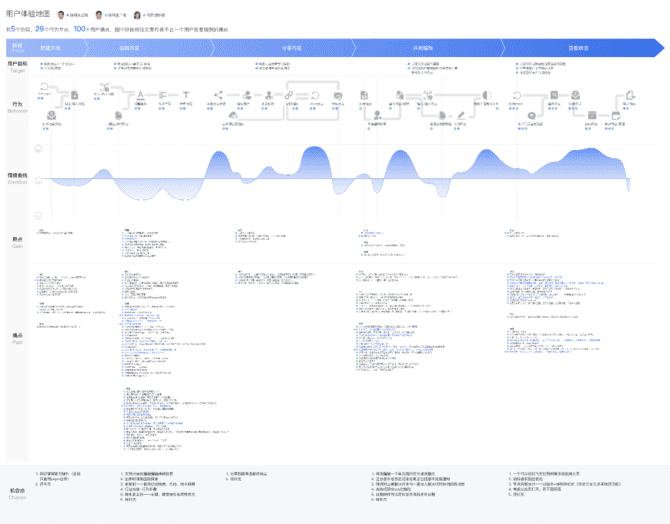
Task: Click the underlined letter A icon
Action: [140, 95]
